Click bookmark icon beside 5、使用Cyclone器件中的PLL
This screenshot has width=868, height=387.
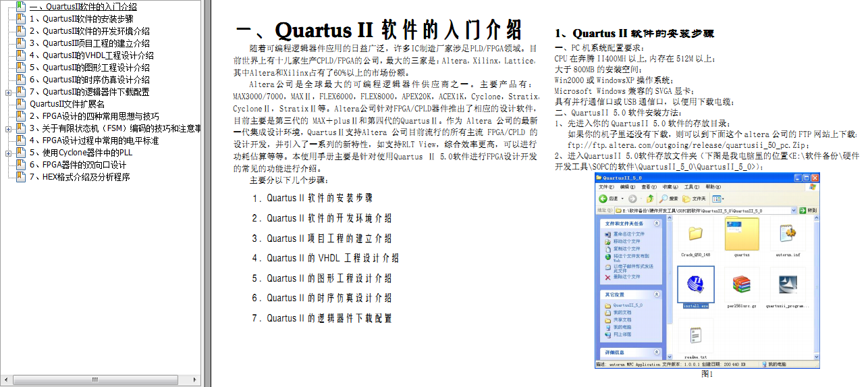[x=21, y=153]
